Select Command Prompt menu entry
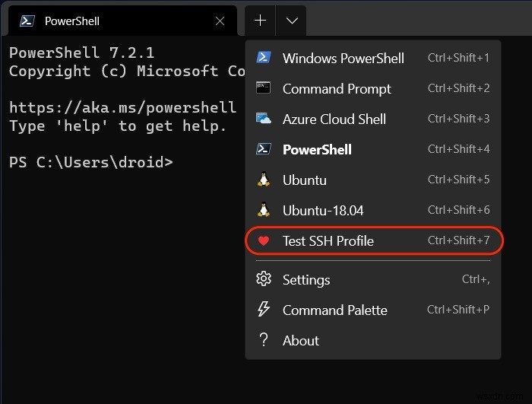 (337, 89)
